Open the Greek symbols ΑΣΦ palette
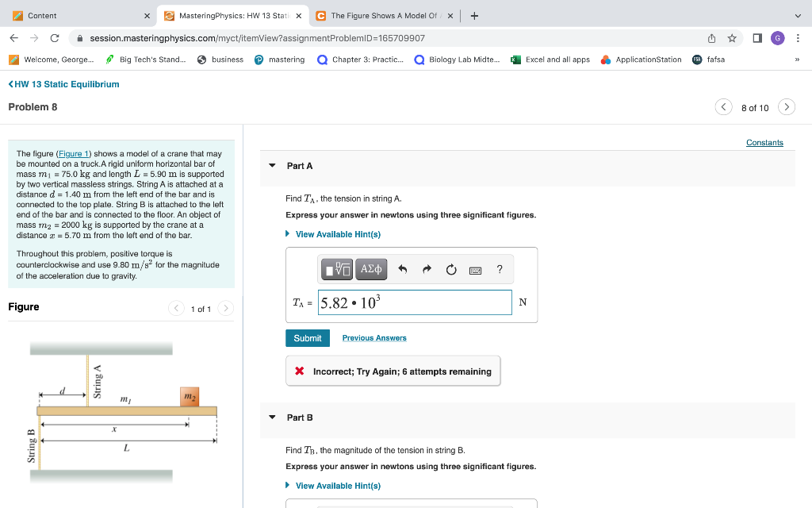Image resolution: width=812 pixels, height=508 pixels. [370, 270]
